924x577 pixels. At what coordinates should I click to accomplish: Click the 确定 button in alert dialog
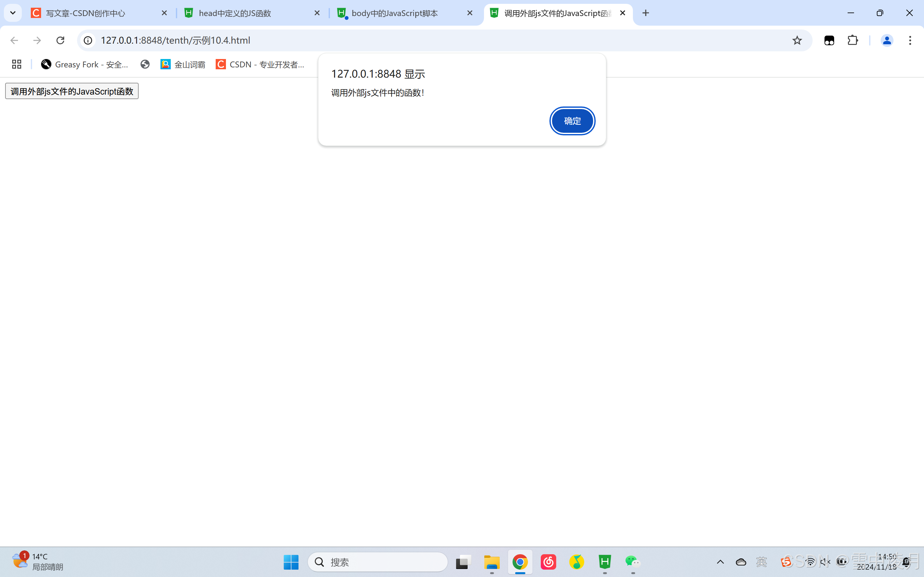[x=572, y=121]
